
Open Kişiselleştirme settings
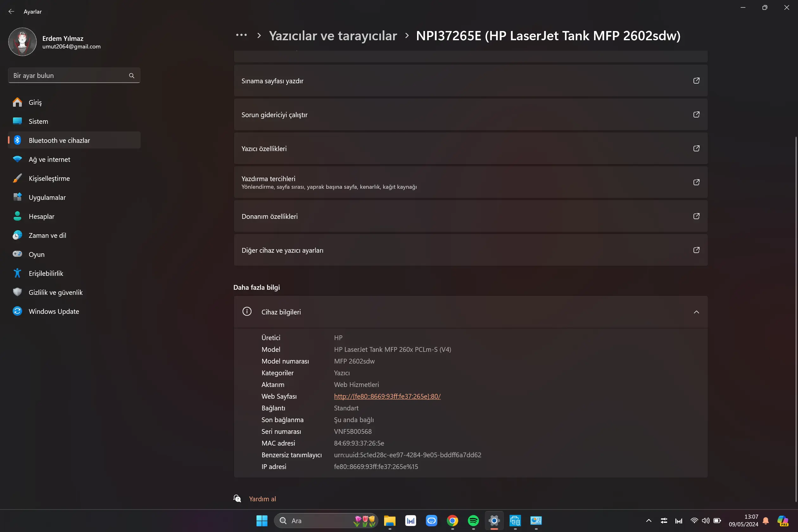[74, 178]
